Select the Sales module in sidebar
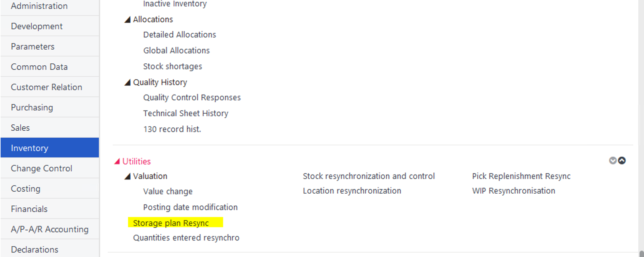The width and height of the screenshot is (644, 257). (50, 127)
